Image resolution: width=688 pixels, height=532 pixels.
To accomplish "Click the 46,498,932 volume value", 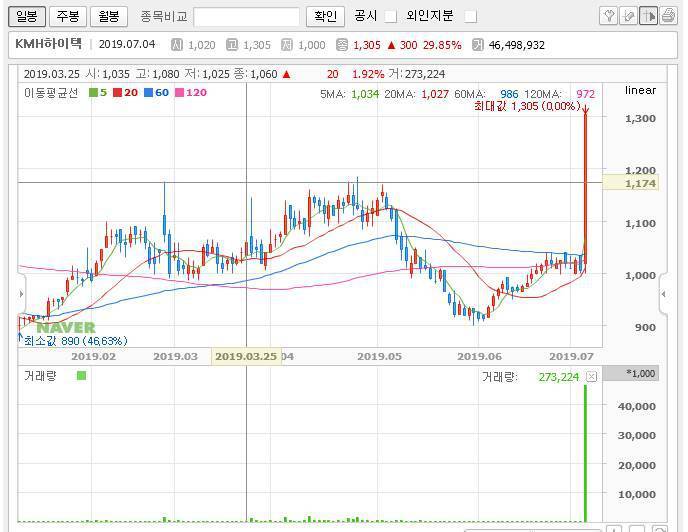I will (516, 45).
